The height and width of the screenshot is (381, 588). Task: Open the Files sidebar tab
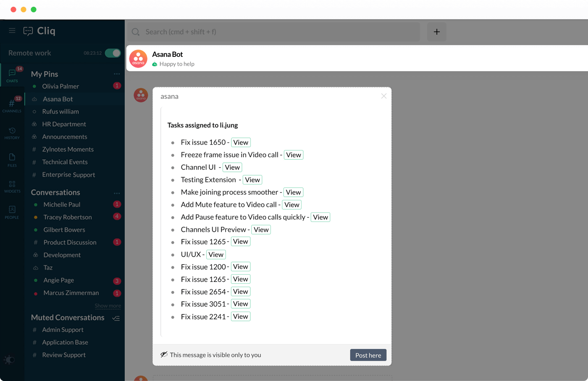pos(12,160)
